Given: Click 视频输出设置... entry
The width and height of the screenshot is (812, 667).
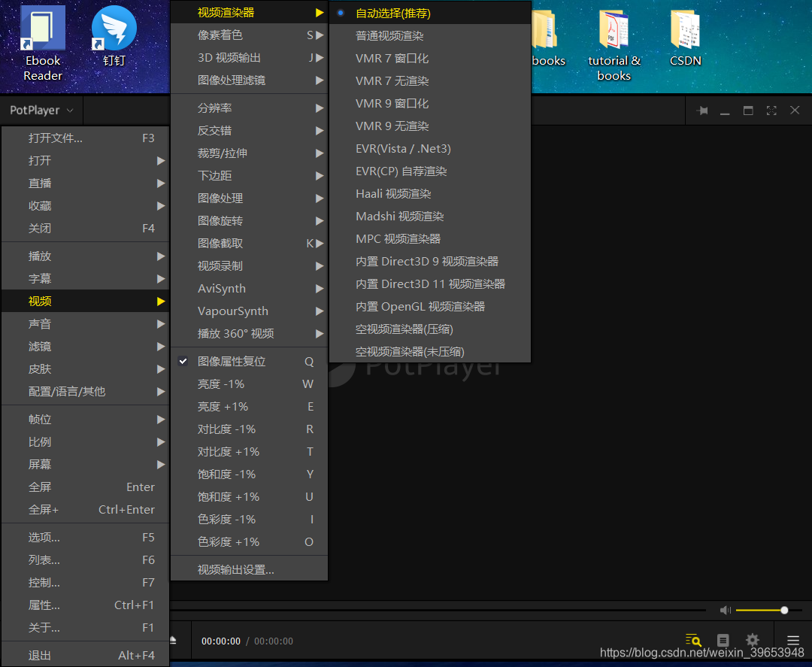Looking at the screenshot, I should tap(249, 570).
